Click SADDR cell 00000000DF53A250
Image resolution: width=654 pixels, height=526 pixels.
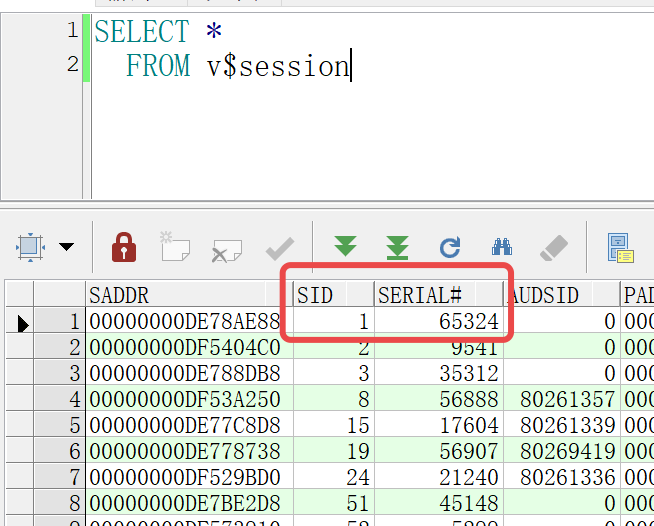[186, 400]
